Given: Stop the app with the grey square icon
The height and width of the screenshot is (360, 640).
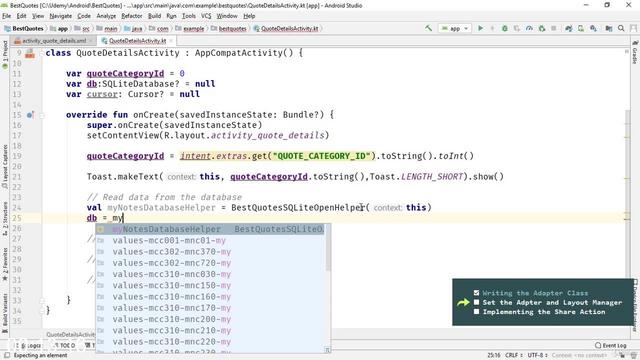Looking at the screenshot, I should point(553,28).
